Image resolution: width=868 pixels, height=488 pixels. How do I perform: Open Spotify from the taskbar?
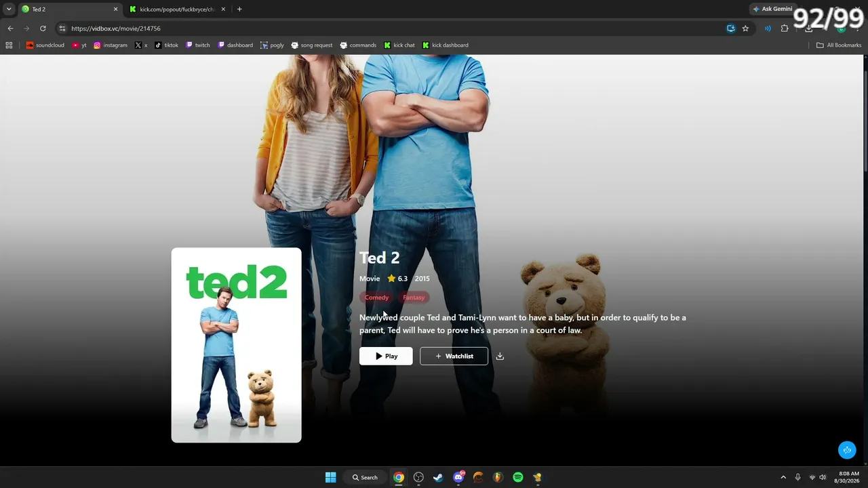518,477
